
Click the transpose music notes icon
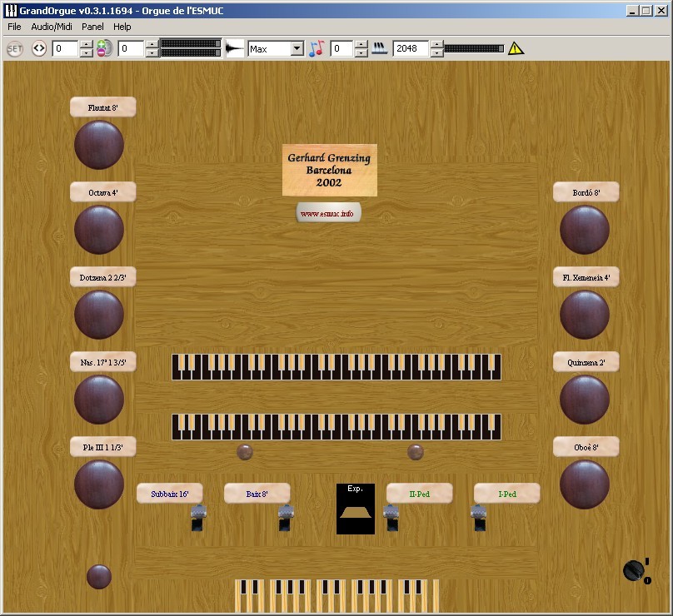point(317,48)
